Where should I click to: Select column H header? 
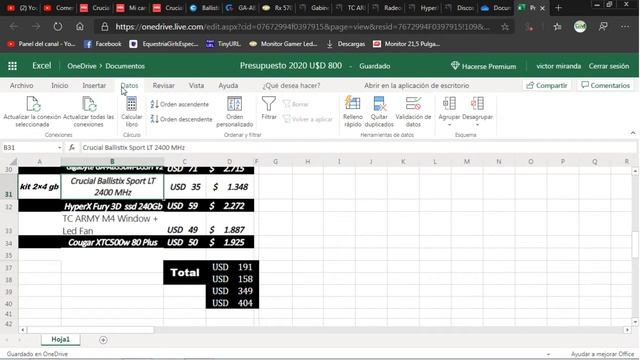308,162
